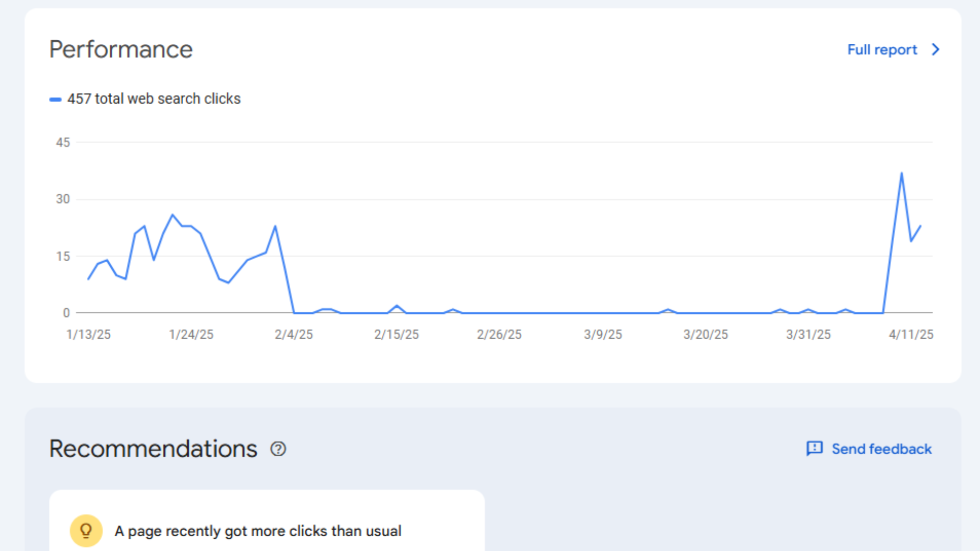Open the Recommendations help icon
Viewport: 980px width, 551px height.
tap(278, 449)
